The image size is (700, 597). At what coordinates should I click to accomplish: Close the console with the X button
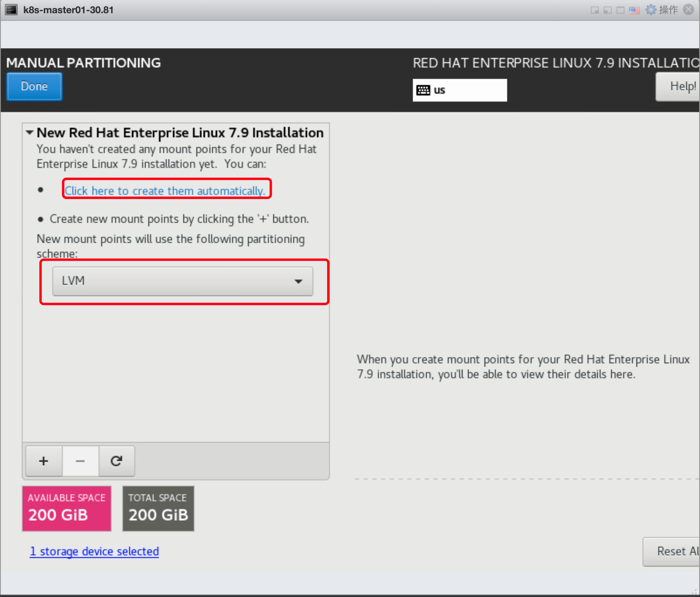point(689,10)
